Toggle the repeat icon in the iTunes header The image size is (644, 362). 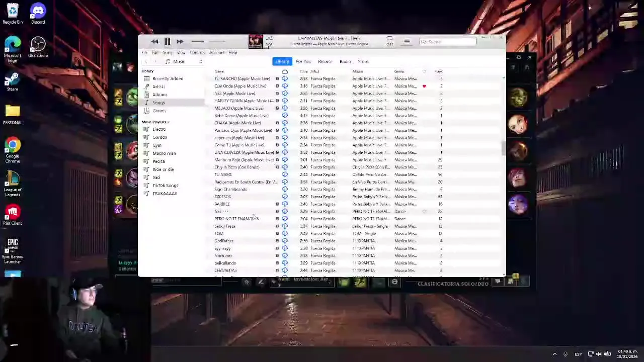coord(389,38)
